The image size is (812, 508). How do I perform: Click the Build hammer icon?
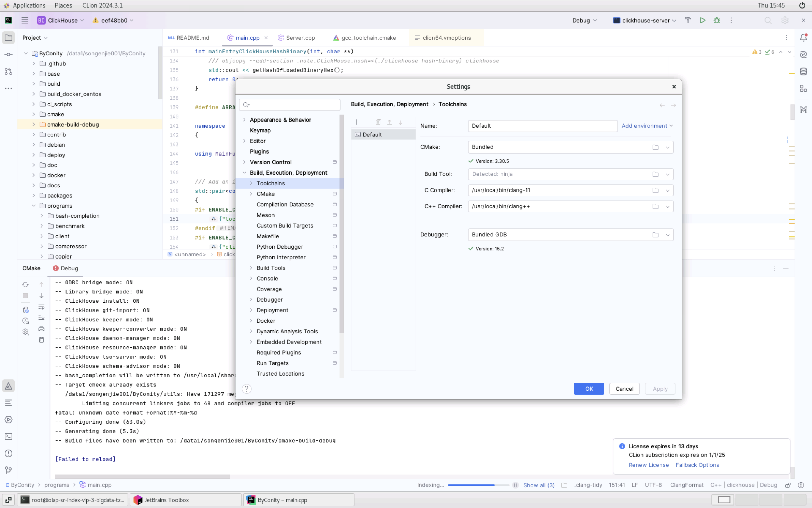pyautogui.click(x=688, y=21)
